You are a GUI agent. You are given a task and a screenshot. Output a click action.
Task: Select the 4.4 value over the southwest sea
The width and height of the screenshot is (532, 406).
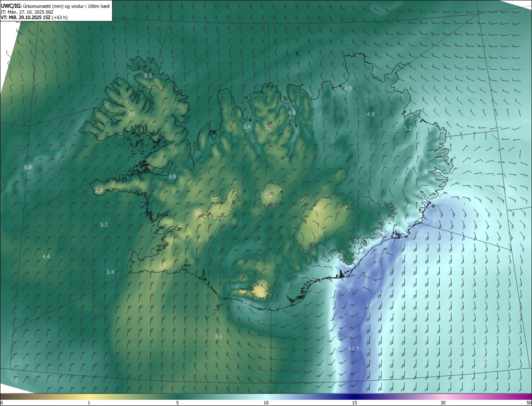46,257
